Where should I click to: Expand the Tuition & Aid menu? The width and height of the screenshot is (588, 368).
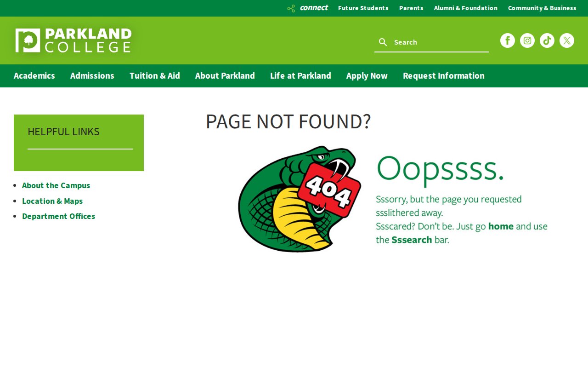tap(155, 76)
